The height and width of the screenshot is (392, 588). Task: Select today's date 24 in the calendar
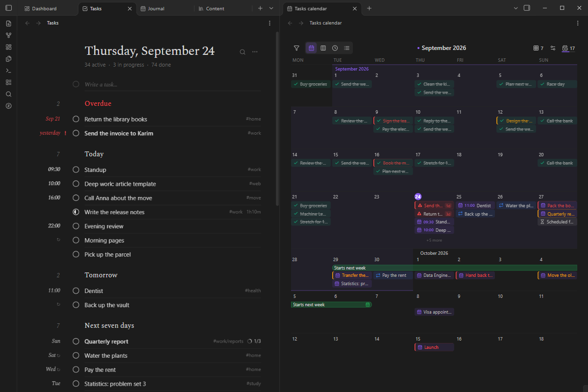418,196
